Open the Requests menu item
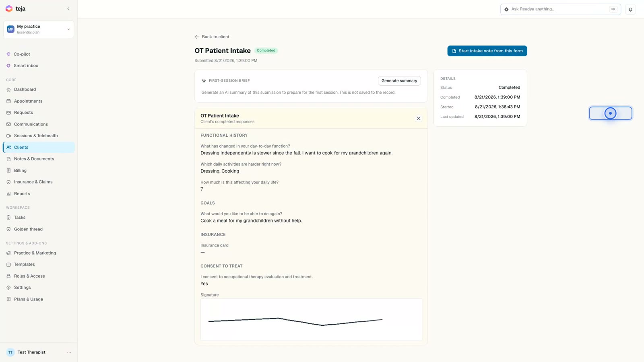Viewport: 644px width, 362px height. (x=39, y=113)
